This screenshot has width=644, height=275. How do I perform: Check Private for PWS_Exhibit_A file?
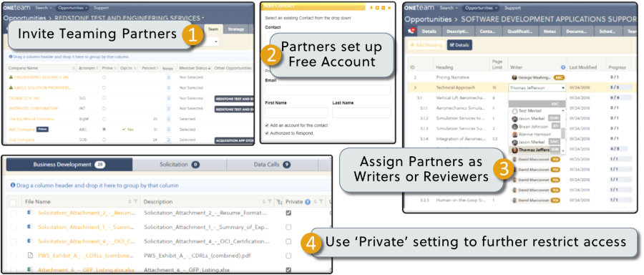point(288,255)
